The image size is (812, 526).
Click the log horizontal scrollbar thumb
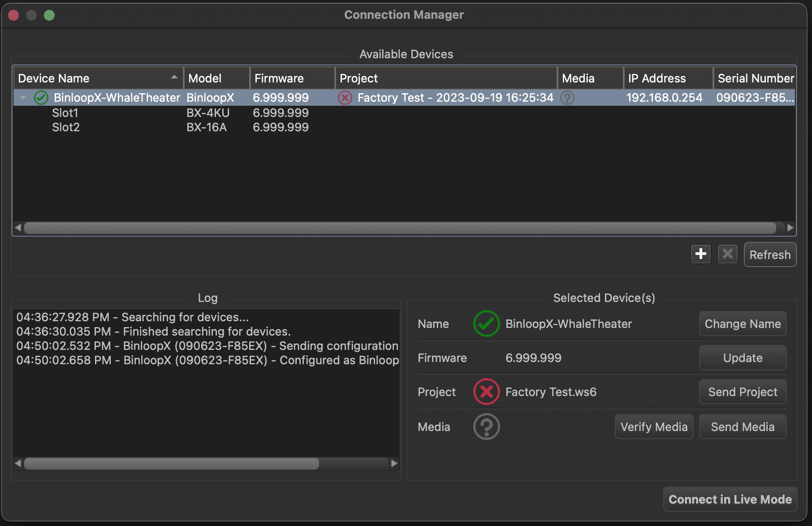point(172,463)
